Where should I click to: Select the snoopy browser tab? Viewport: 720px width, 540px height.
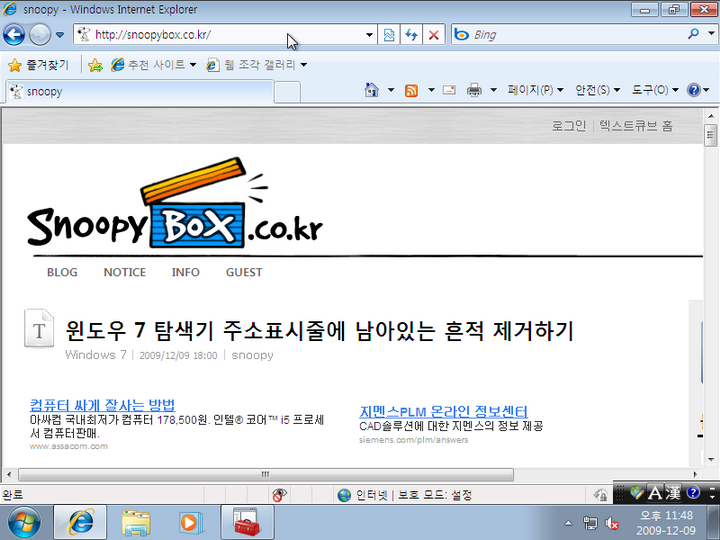pyautogui.click(x=140, y=91)
